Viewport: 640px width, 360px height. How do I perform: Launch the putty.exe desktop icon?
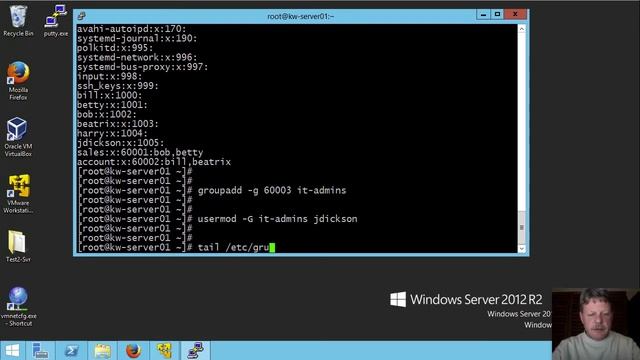[x=56, y=21]
